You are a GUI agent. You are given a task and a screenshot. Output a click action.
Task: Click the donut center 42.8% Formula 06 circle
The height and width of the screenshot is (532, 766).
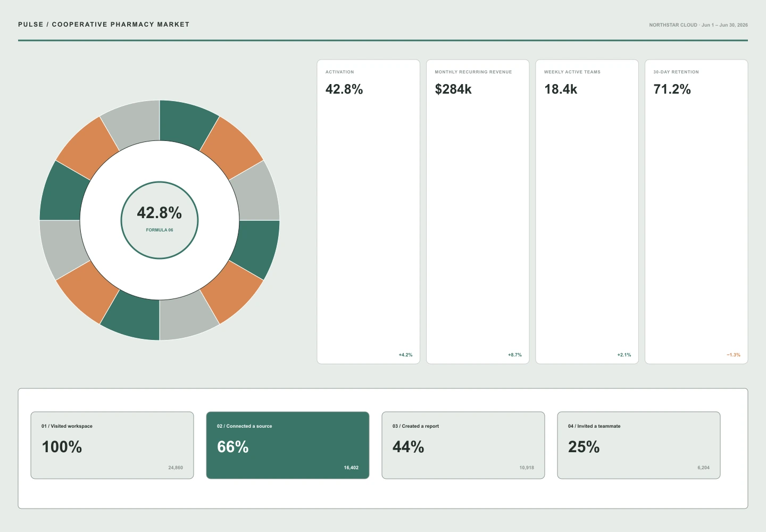tap(160, 220)
